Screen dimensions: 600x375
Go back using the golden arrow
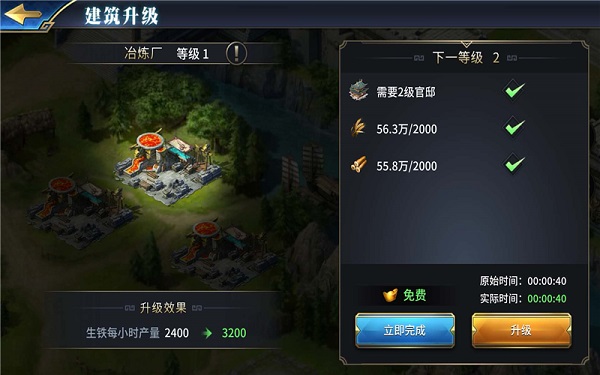coord(23,15)
